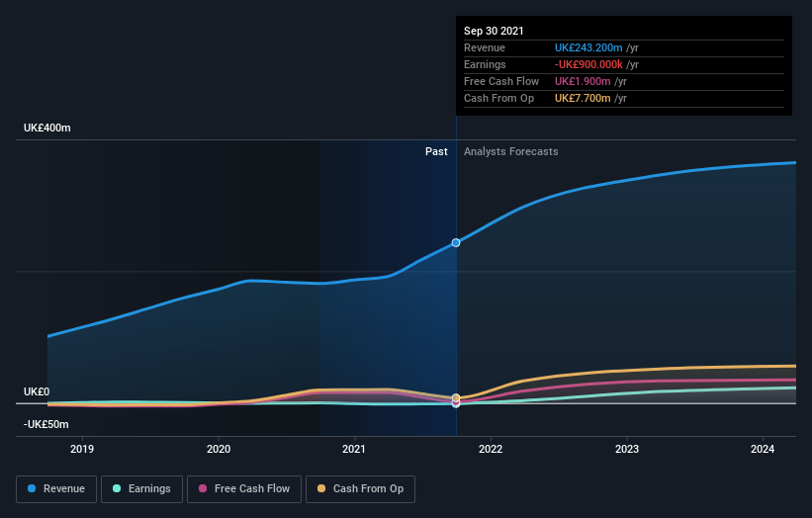Click the -UK£50m y-axis label
Image resolution: width=812 pixels, height=518 pixels.
pos(46,424)
